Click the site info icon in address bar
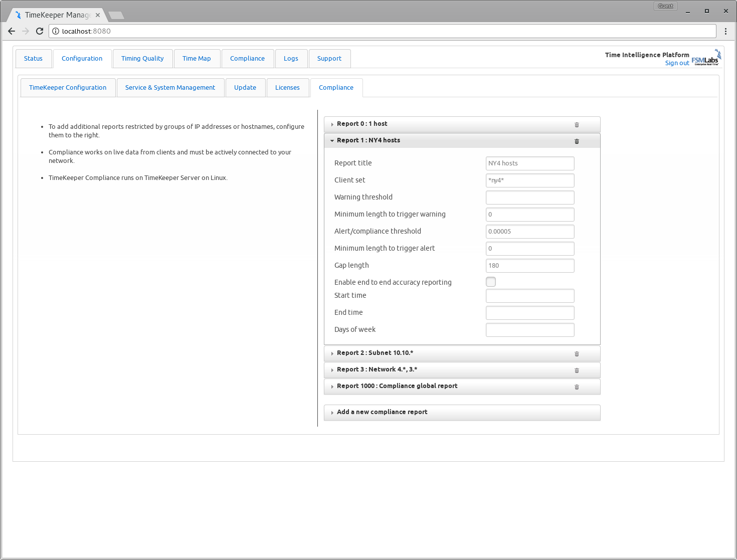This screenshot has height=560, width=737. [x=56, y=31]
